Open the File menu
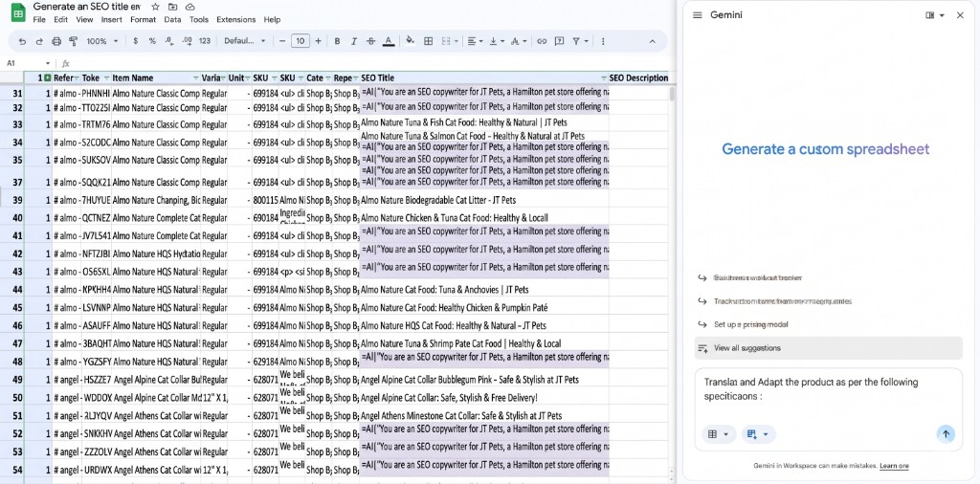Image resolution: width=980 pixels, height=484 pixels. pos(39,20)
